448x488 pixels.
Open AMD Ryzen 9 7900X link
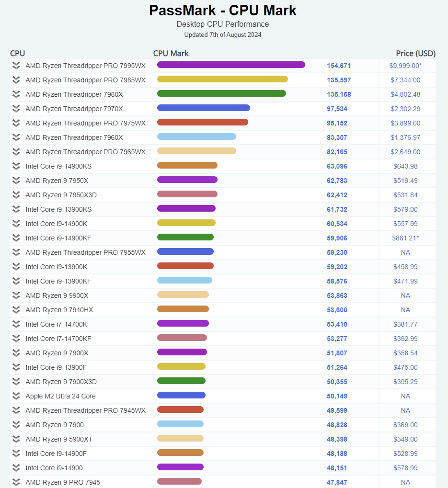[x=57, y=353]
